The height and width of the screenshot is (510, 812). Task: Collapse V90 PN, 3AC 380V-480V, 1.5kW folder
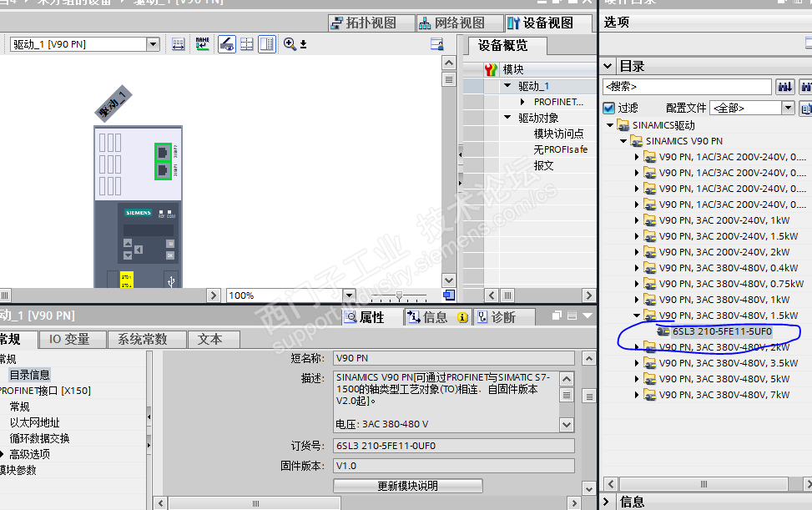tap(637, 316)
